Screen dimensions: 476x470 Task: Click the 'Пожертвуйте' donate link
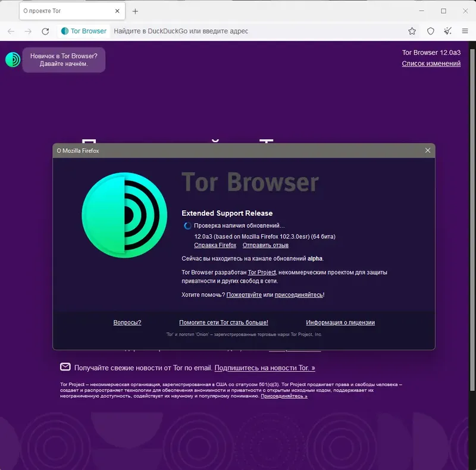244,295
